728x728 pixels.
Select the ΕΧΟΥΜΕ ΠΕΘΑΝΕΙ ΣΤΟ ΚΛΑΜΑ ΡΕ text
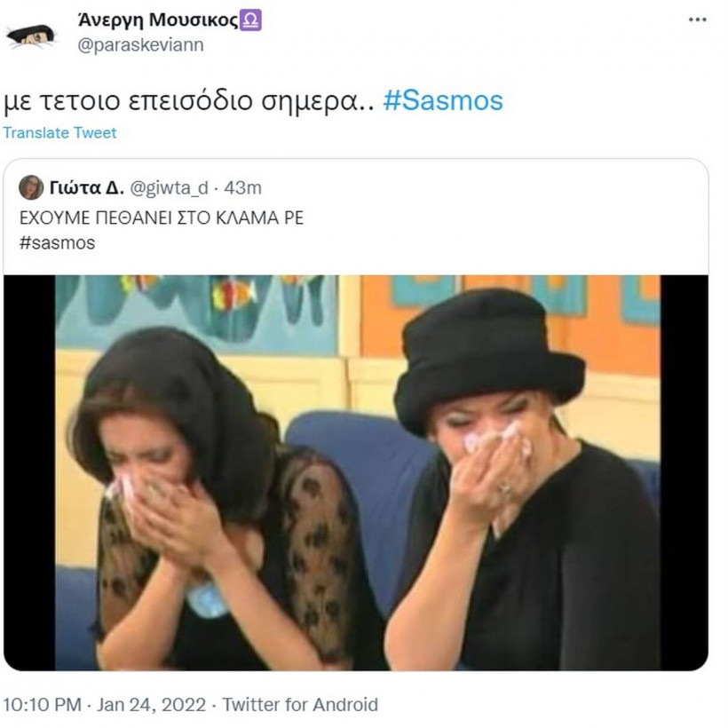[162, 218]
